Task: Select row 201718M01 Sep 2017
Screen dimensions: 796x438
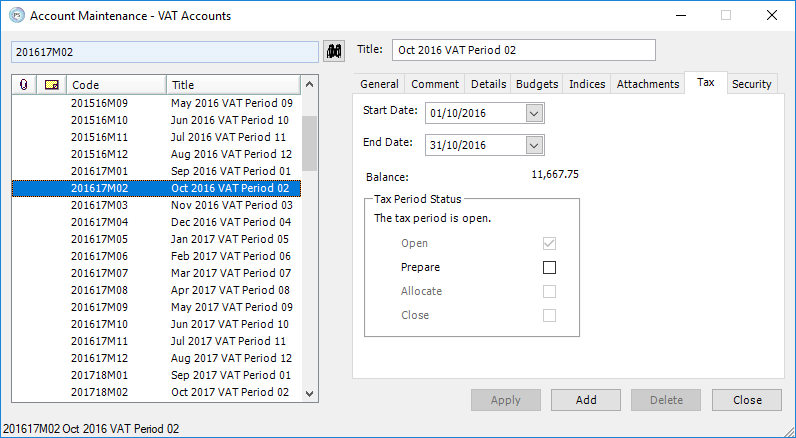Action: [x=156, y=376]
